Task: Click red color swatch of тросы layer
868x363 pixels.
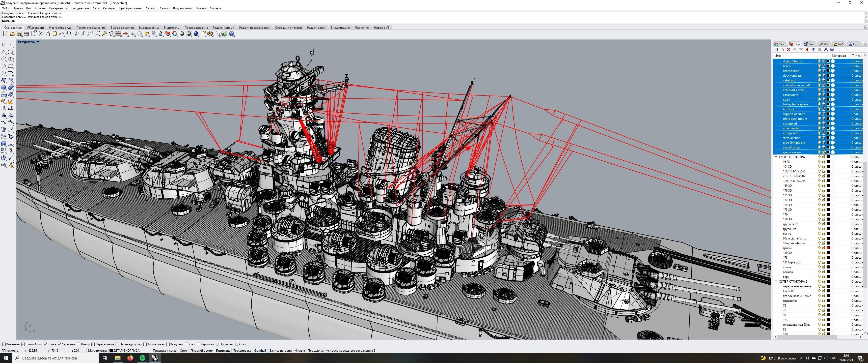Action: tap(828, 248)
